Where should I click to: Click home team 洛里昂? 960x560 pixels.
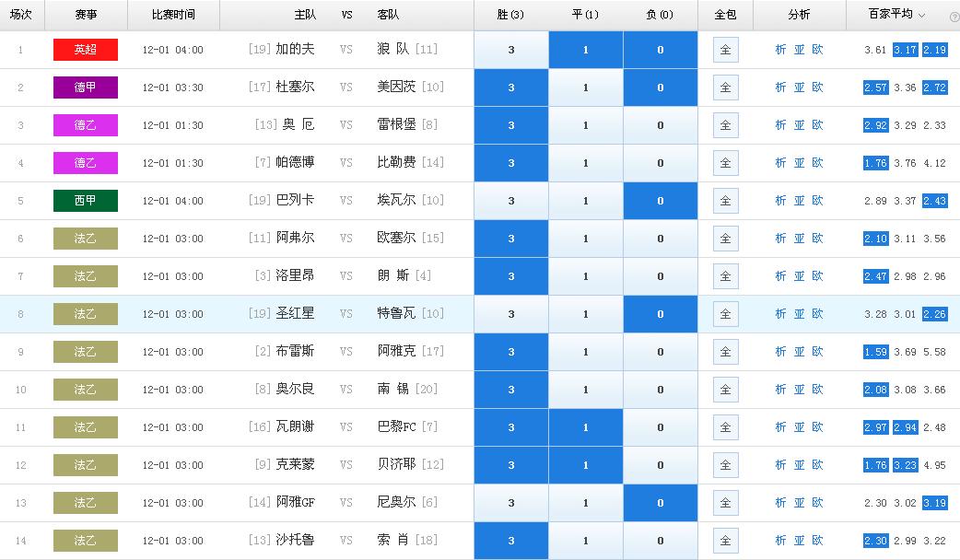295,275
